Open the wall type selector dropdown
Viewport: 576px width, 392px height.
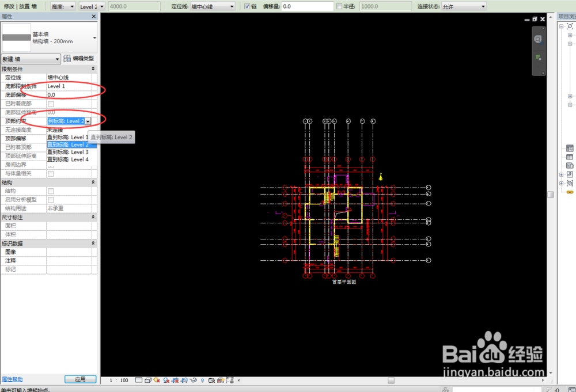[x=94, y=37]
